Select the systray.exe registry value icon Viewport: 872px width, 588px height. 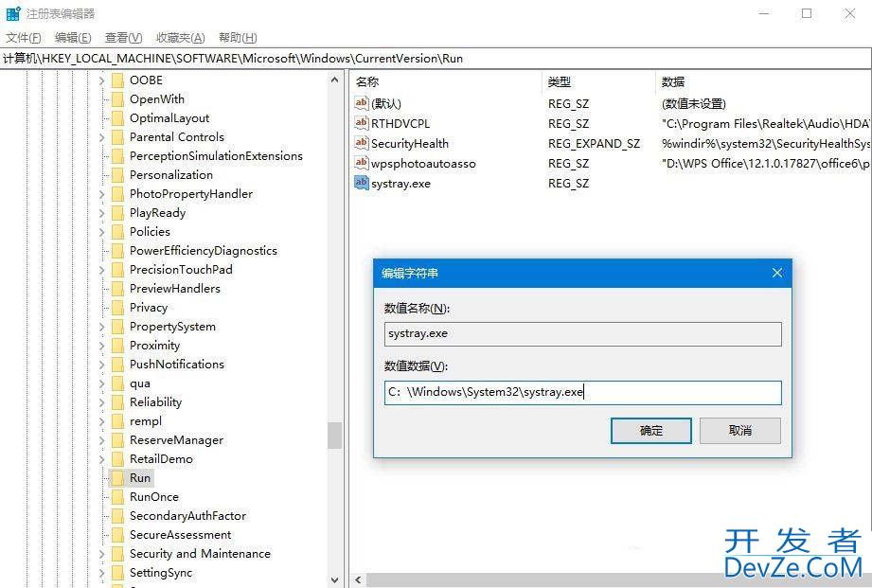point(361,183)
